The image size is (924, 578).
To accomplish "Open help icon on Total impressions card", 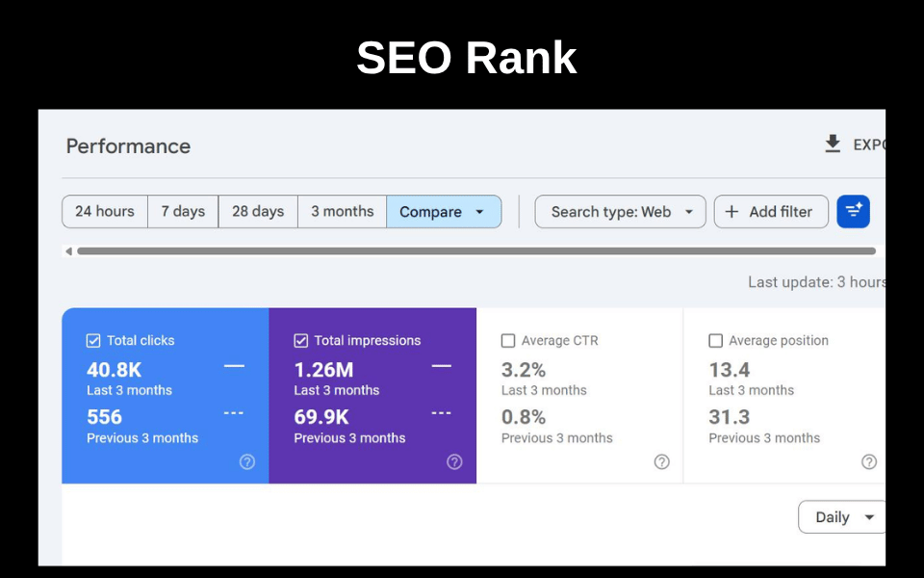I will click(454, 461).
